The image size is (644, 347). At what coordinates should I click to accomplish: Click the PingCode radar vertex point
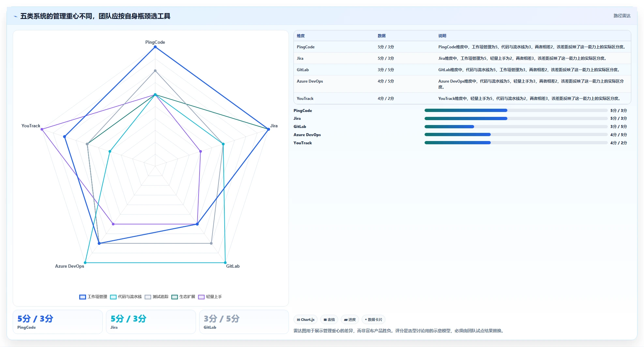[x=155, y=47]
